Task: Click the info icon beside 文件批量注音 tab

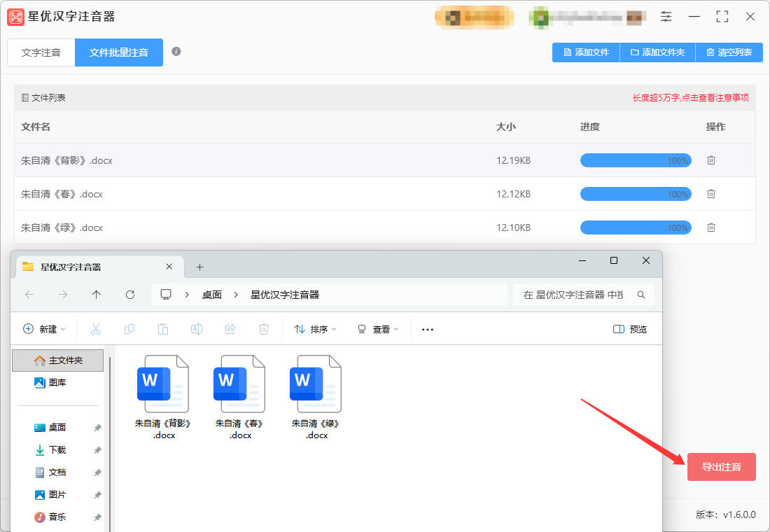Action: tap(176, 52)
